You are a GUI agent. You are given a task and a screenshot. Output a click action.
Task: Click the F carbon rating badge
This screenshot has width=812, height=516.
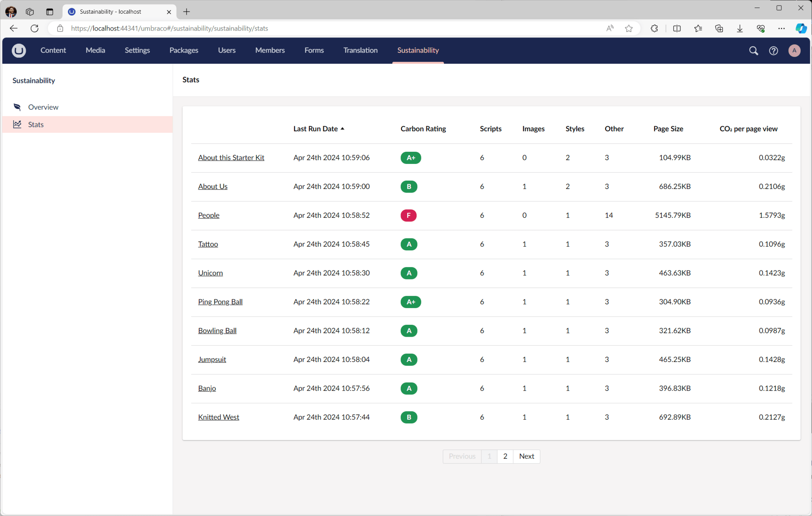point(408,215)
